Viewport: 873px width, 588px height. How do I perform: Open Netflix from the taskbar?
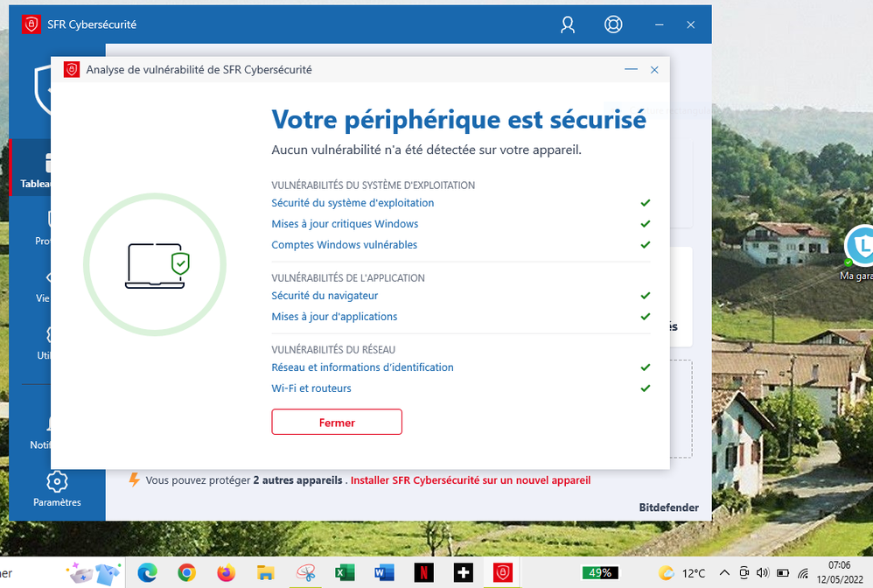coord(423,573)
